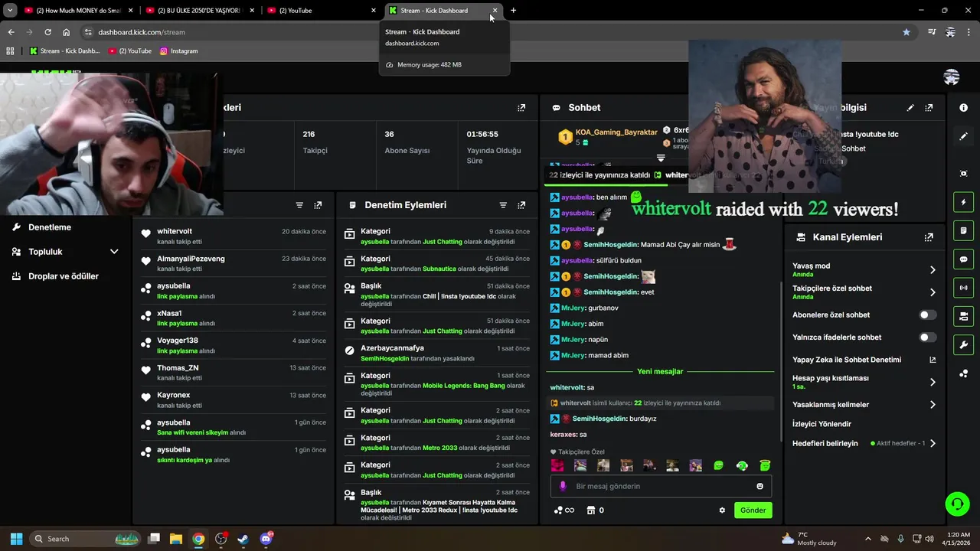This screenshot has height=551, width=980.
Task: Pop out the stream statistics panel
Action: 521,108
